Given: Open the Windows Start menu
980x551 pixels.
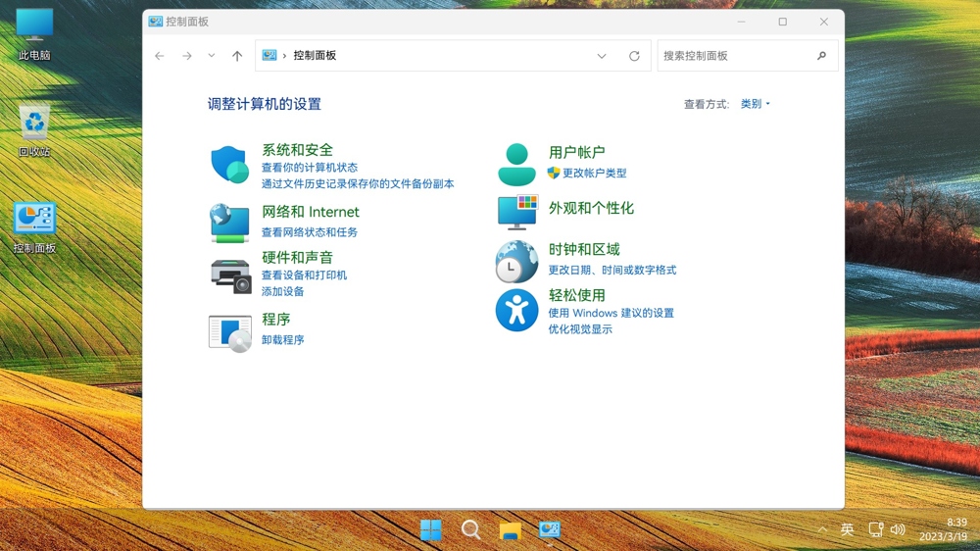Looking at the screenshot, I should (431, 529).
